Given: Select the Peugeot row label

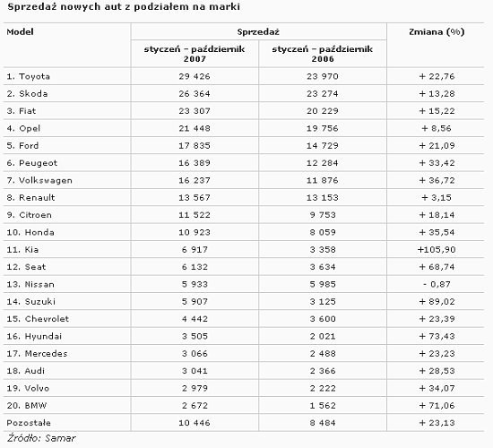Looking at the screenshot, I should point(32,163).
